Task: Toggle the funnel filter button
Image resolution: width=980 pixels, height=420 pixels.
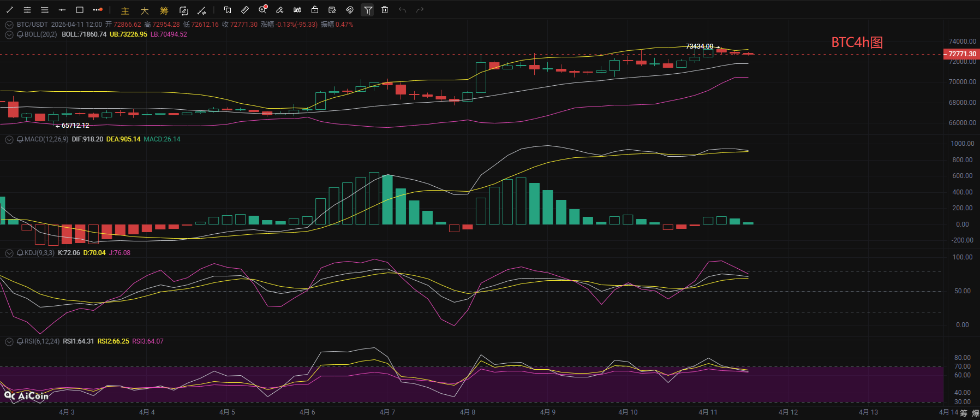Action: (x=368, y=10)
